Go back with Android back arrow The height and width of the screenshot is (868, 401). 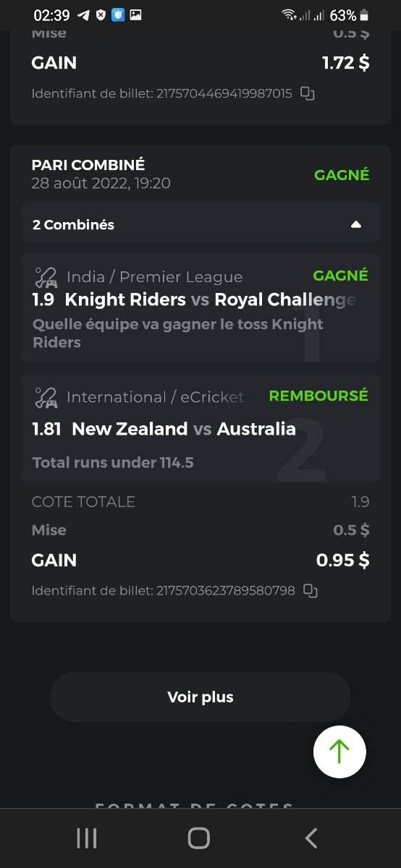[x=311, y=838]
